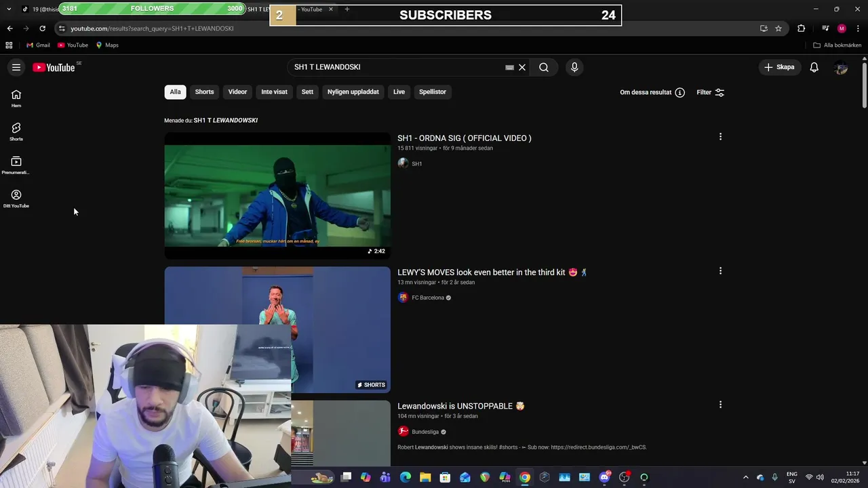Reload the page
Screen dimensions: 868x488
coord(42,28)
